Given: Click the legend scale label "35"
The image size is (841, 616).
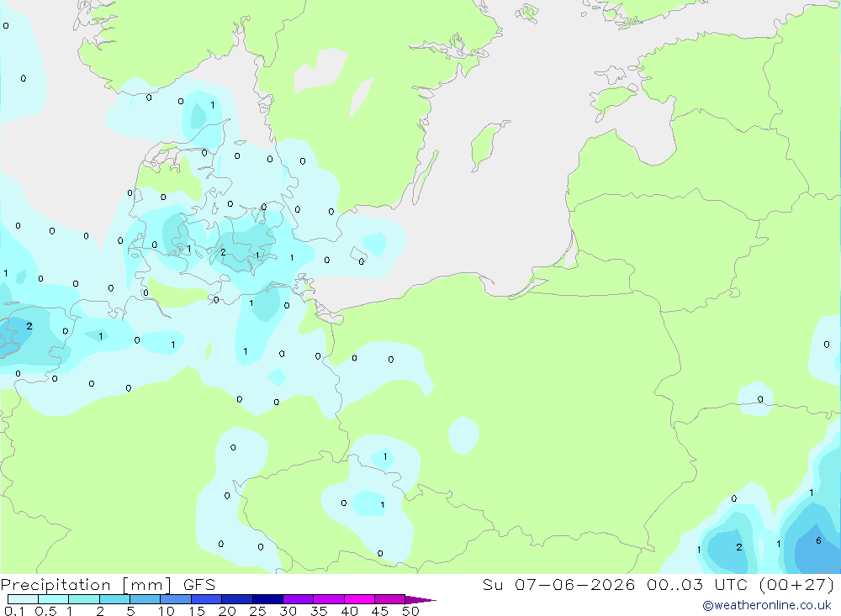Looking at the screenshot, I should pyautogui.click(x=319, y=611).
